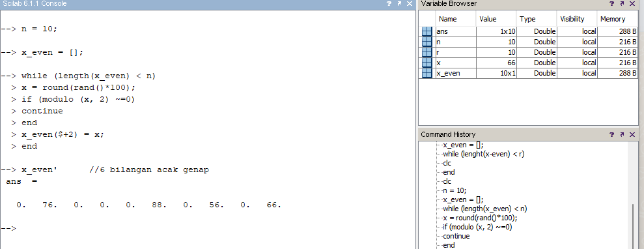Undock the Variable Browser panel

pos(622,4)
